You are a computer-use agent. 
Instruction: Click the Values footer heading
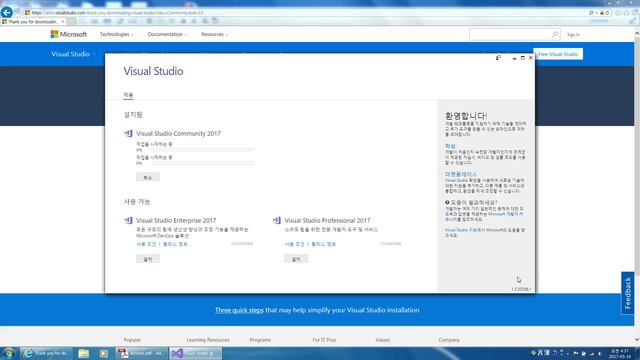tap(382, 340)
